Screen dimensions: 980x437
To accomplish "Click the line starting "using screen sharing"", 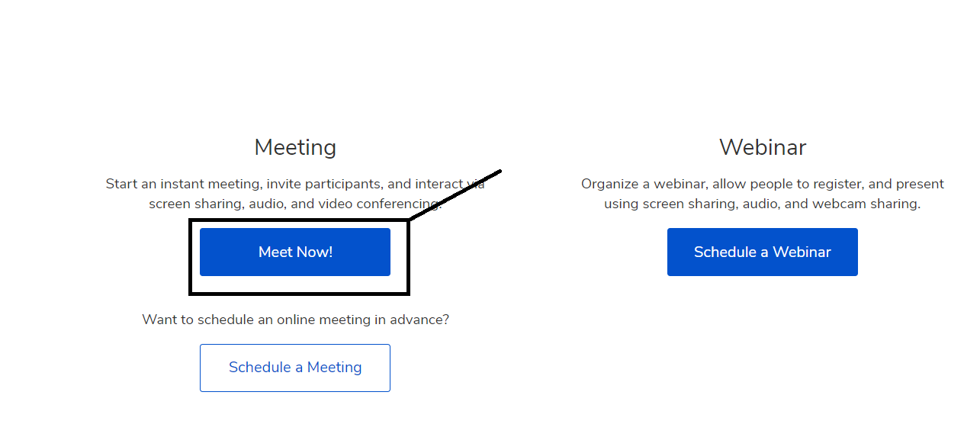I will [x=762, y=204].
